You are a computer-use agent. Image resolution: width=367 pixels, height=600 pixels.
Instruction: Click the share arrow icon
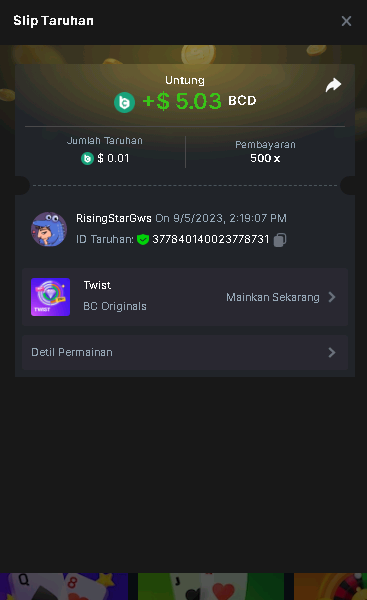(x=333, y=85)
